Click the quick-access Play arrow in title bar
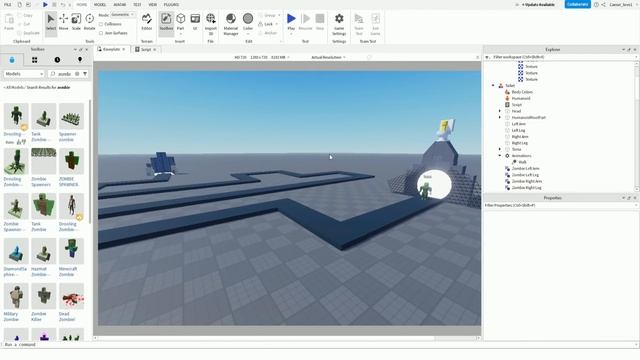Screen dimensions: 640x360 tap(45, 4)
